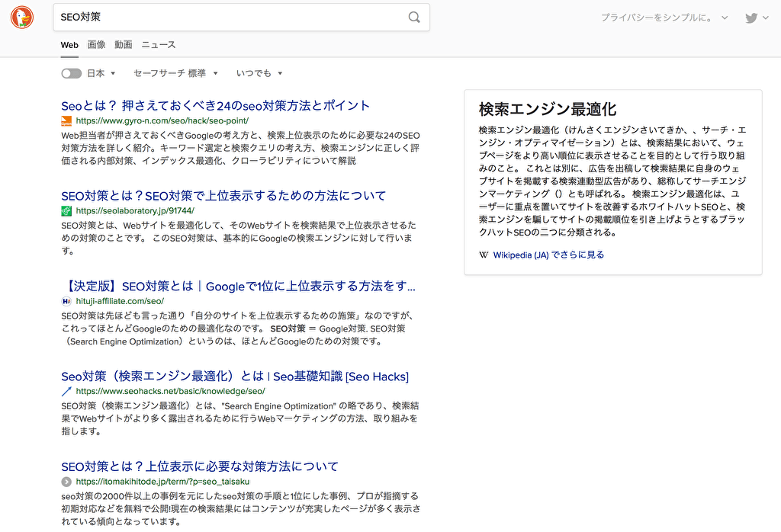Click the itomakihitode.jp gray favicon

click(66, 482)
